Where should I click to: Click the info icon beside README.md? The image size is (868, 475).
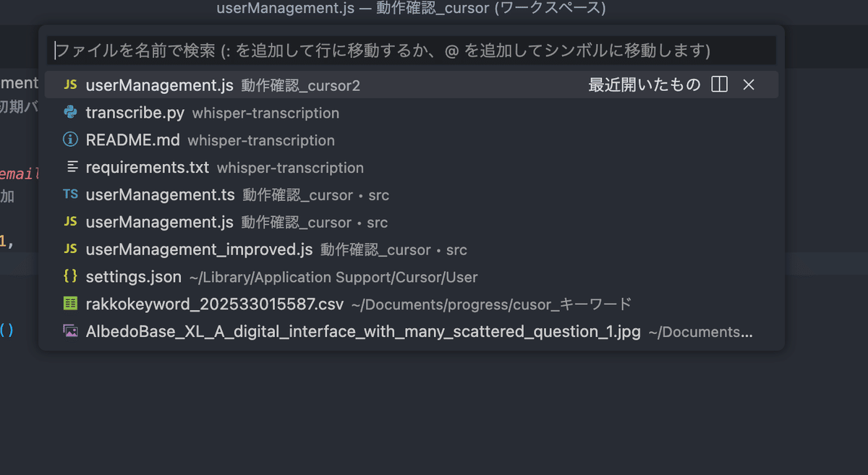pyautogui.click(x=69, y=140)
